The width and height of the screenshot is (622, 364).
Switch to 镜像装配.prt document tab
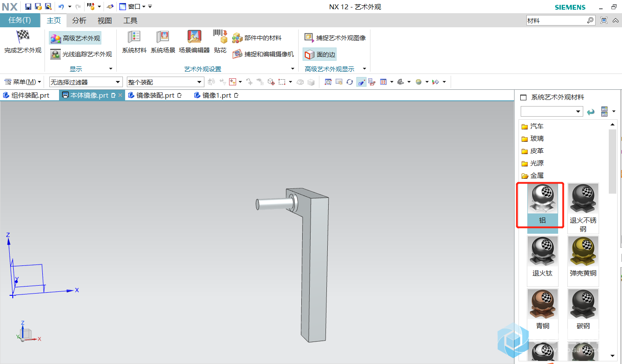pos(155,95)
